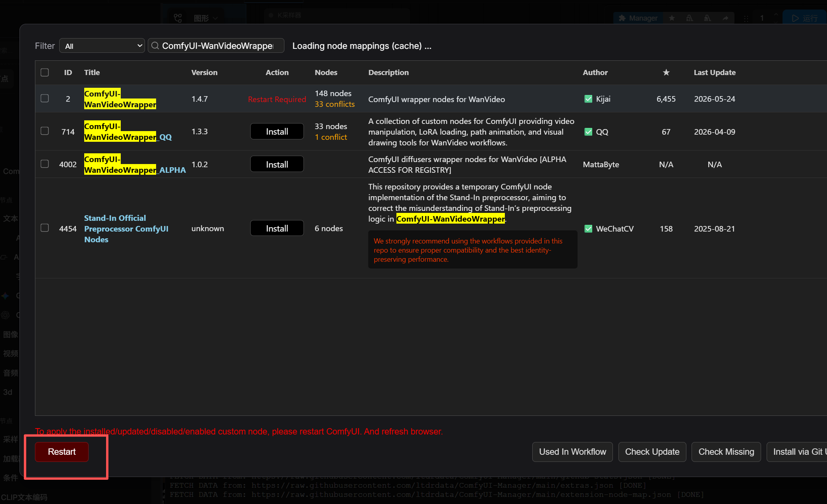Open the 视频 category in the left sidebar
The height and width of the screenshot is (504, 827).
(11, 353)
